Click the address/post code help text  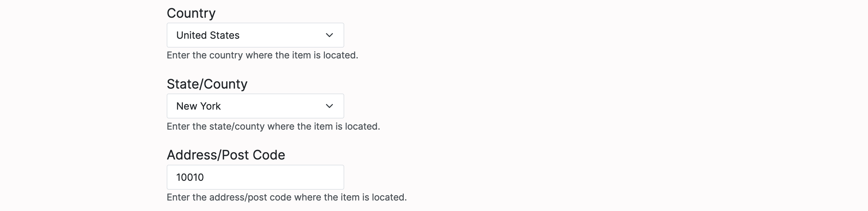pyautogui.click(x=286, y=197)
